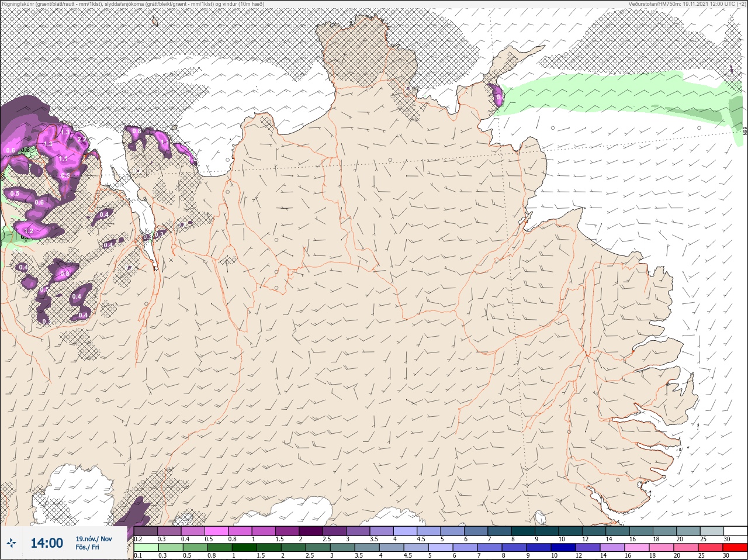Click the weekday text 'Fös./ Fri'
The width and height of the screenshot is (748, 560).
tap(87, 547)
